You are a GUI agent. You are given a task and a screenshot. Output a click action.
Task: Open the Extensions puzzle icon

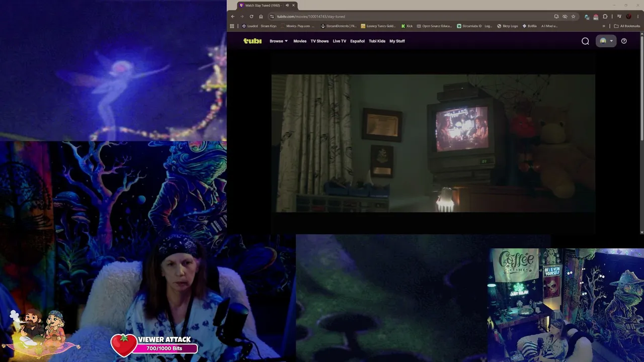(605, 17)
